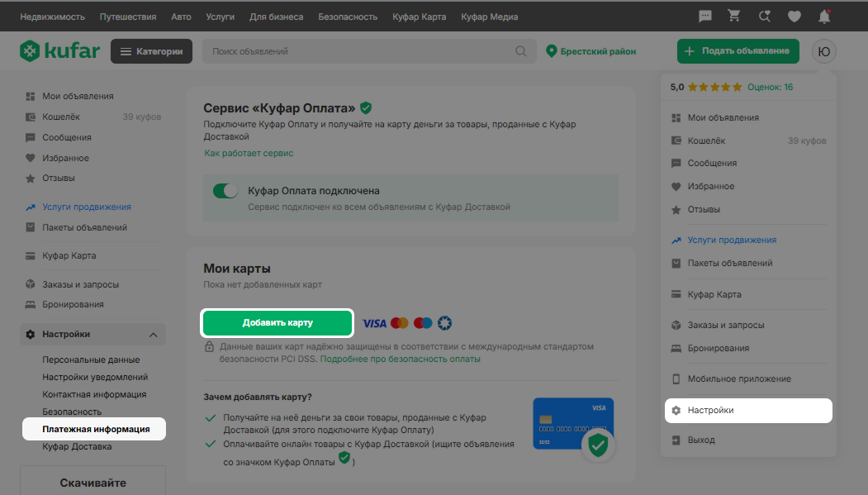The width and height of the screenshot is (868, 495).
Task: Select Брестский район location
Action: [x=598, y=51]
